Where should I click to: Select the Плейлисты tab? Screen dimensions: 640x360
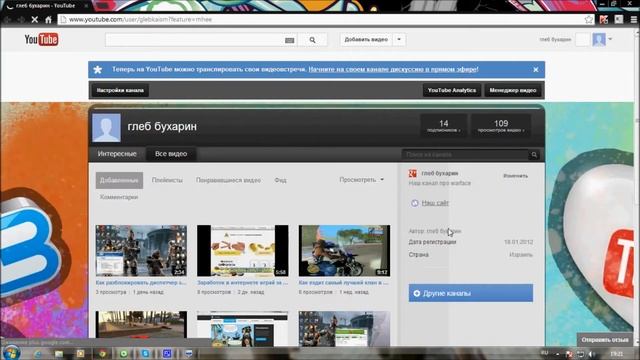[x=167, y=180]
